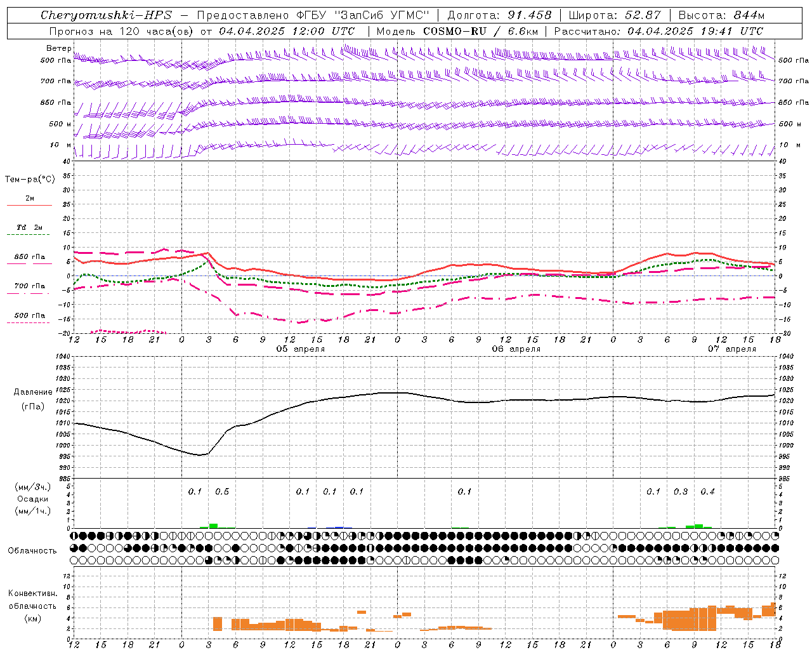Click the "0.4" precipitation amount value
This screenshot has width=812, height=650.
pos(708,492)
